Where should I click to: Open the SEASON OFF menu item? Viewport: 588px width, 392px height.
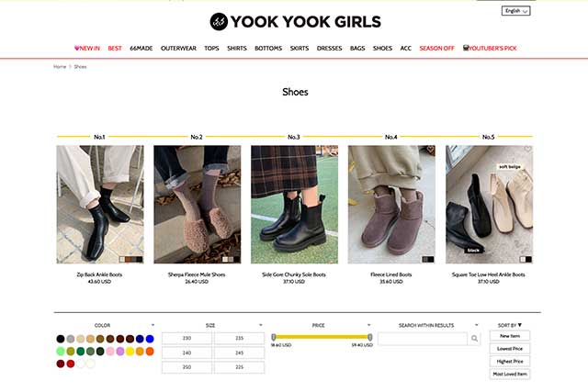pyautogui.click(x=436, y=48)
